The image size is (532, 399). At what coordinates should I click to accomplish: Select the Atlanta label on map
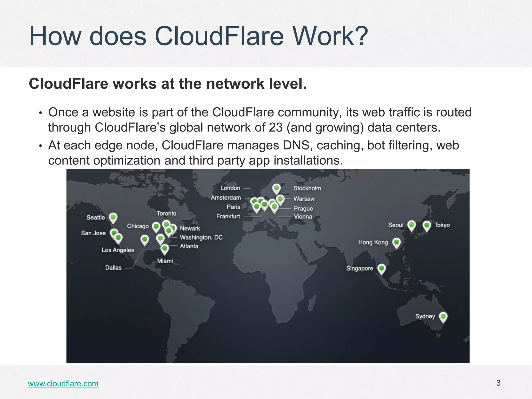(x=189, y=246)
